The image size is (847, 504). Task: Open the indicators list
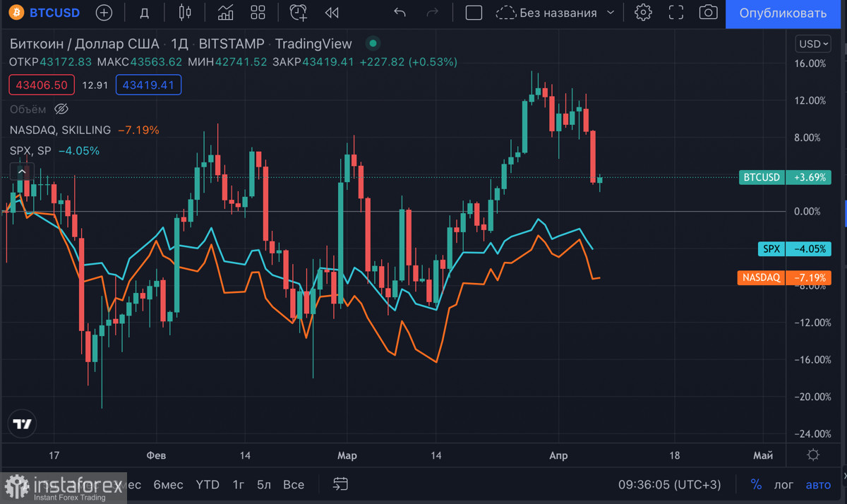coord(226,13)
